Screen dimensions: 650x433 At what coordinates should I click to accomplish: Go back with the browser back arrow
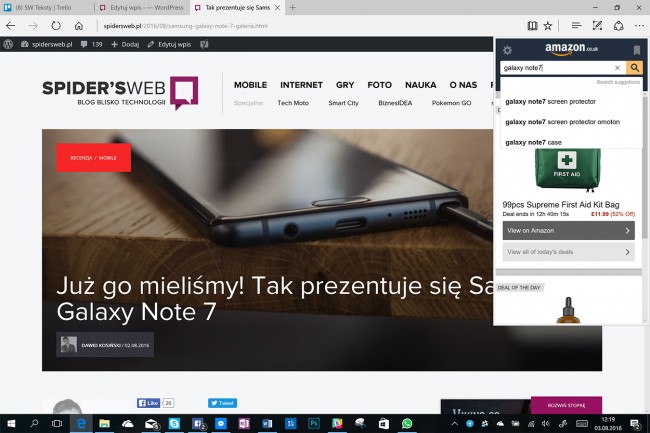coord(10,26)
